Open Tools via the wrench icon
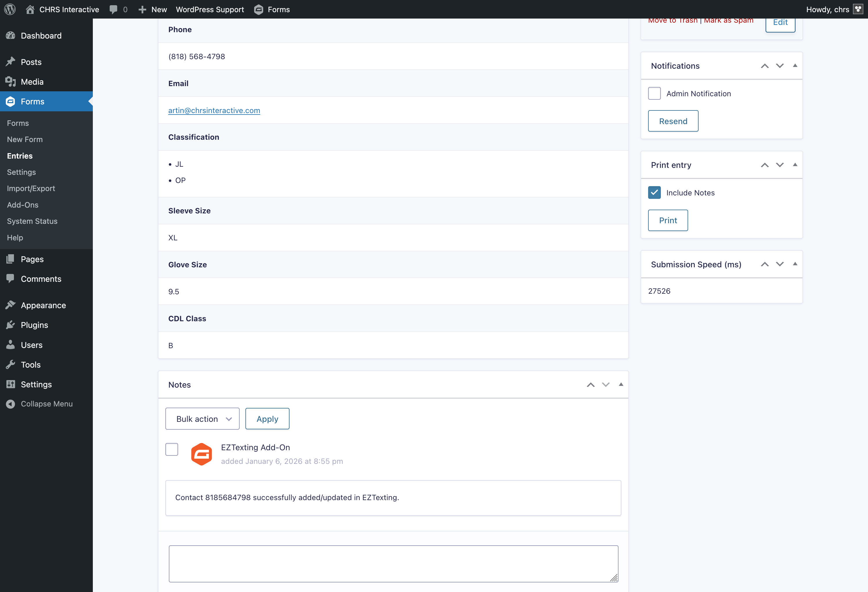Screen dimensions: 868x592 click(x=11, y=365)
